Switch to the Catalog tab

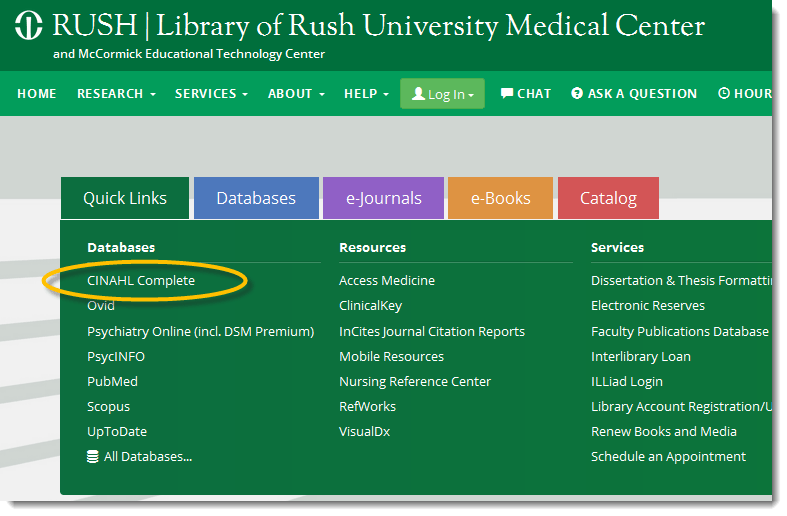coord(608,198)
